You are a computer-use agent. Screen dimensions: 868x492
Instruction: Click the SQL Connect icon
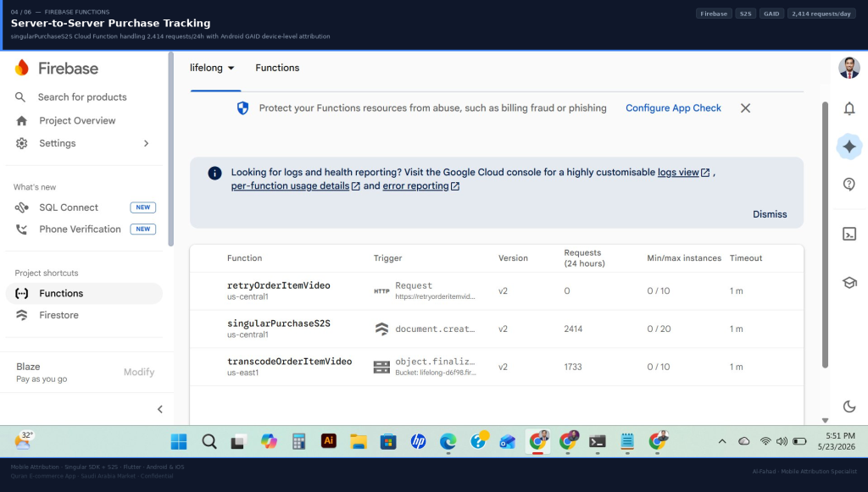21,207
